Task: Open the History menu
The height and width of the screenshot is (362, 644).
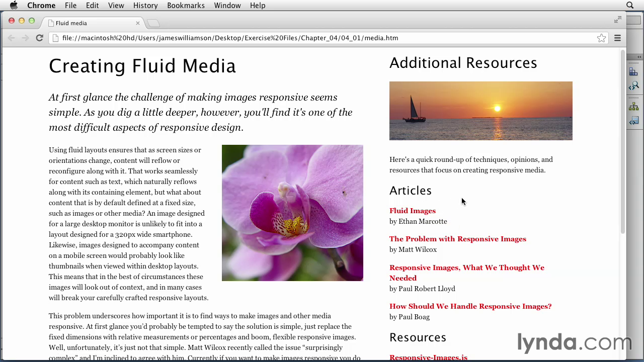Action: tap(145, 6)
